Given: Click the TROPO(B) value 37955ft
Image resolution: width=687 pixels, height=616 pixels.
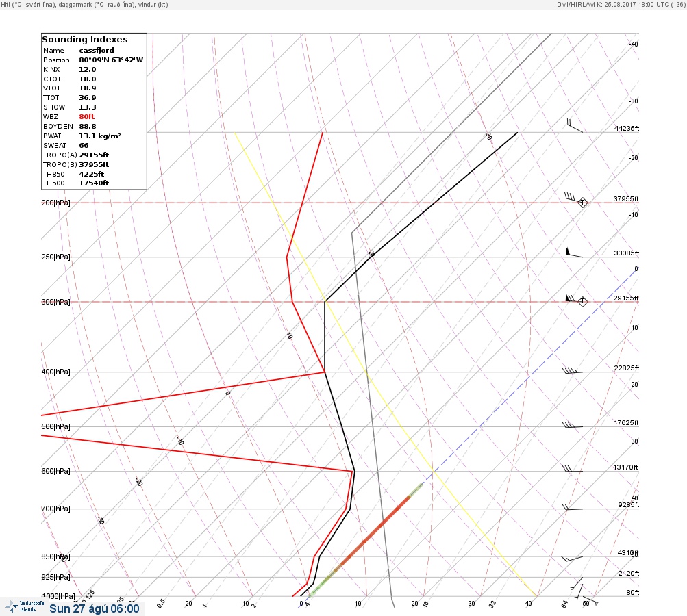Looking at the screenshot, I should [94, 165].
